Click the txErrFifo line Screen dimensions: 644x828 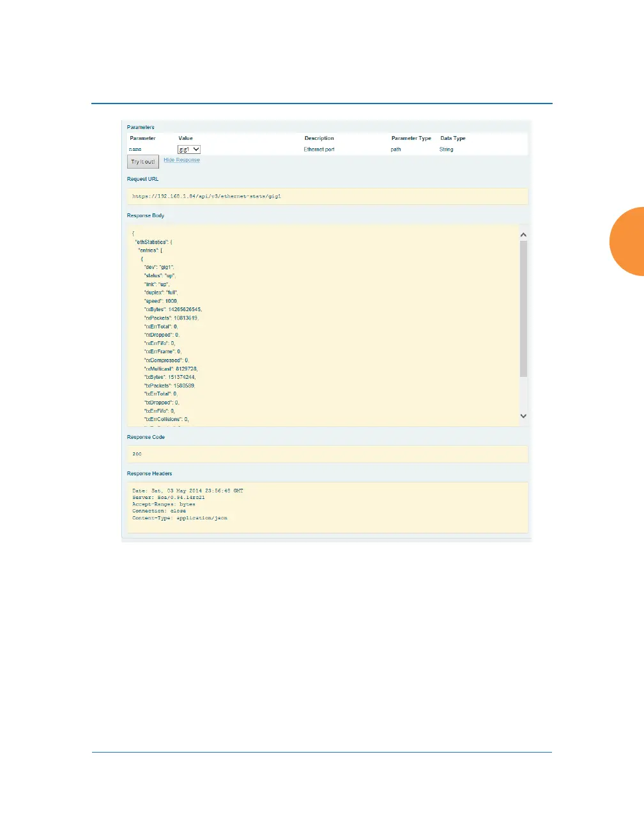[160, 411]
